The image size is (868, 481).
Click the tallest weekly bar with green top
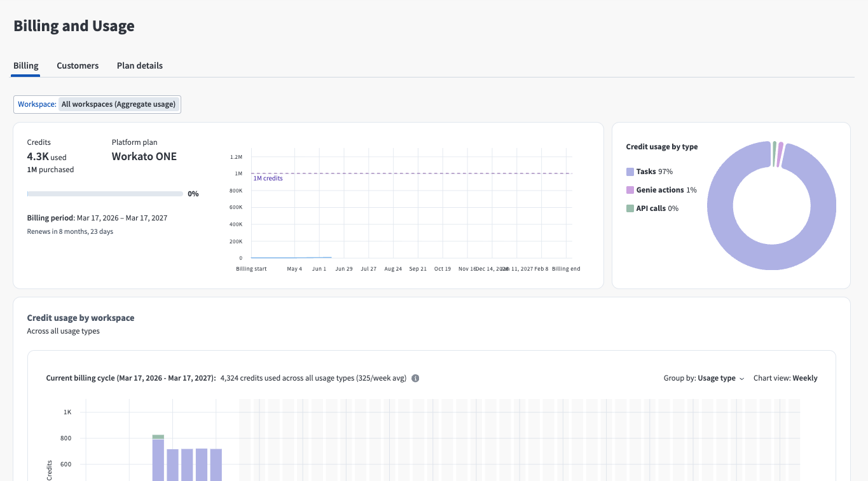pyautogui.click(x=158, y=457)
